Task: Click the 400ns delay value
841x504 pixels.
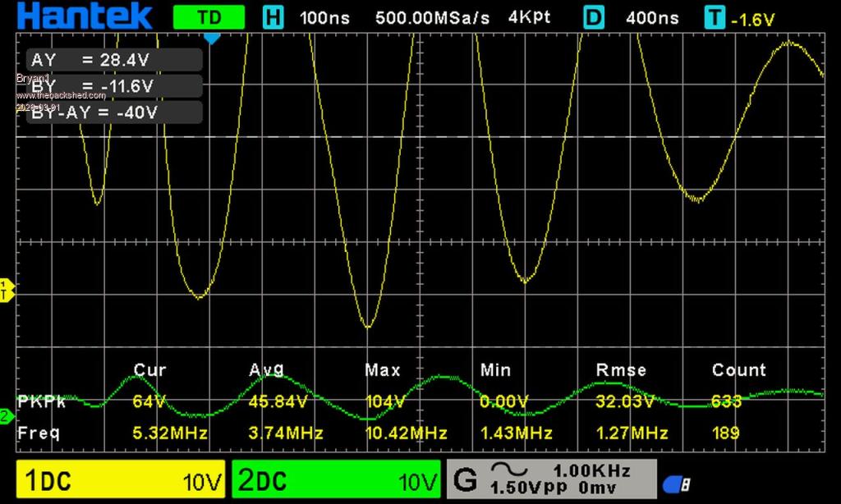Action: [x=652, y=16]
